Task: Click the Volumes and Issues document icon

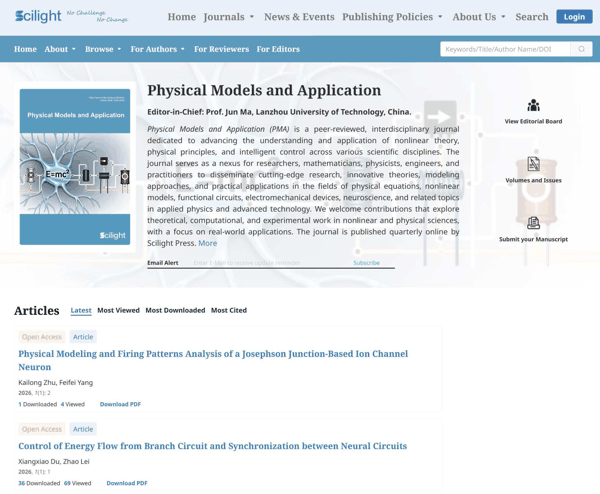Action: click(533, 164)
